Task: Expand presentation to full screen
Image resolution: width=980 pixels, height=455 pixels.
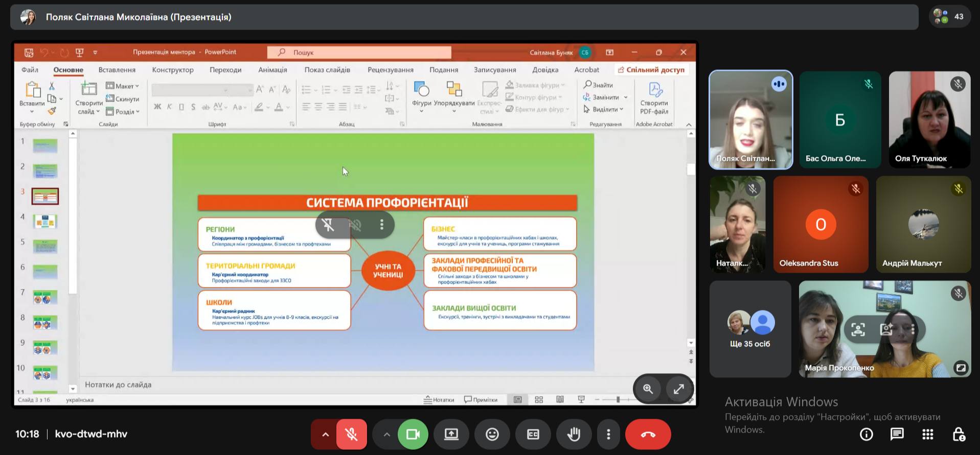Action: pos(678,389)
